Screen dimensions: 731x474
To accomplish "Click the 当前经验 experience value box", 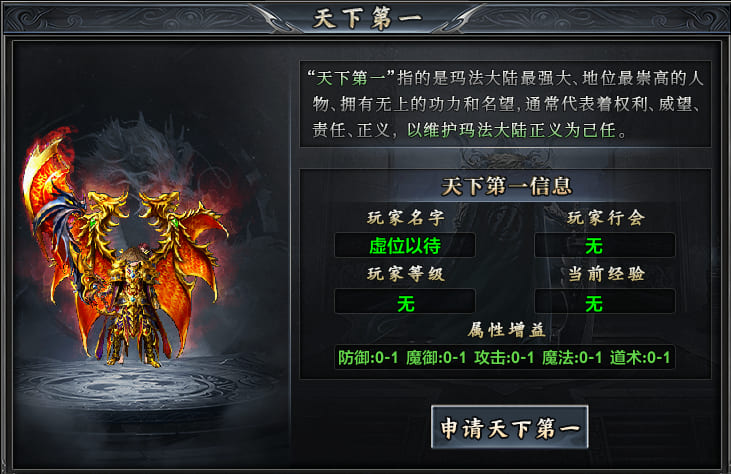I will click(x=605, y=302).
